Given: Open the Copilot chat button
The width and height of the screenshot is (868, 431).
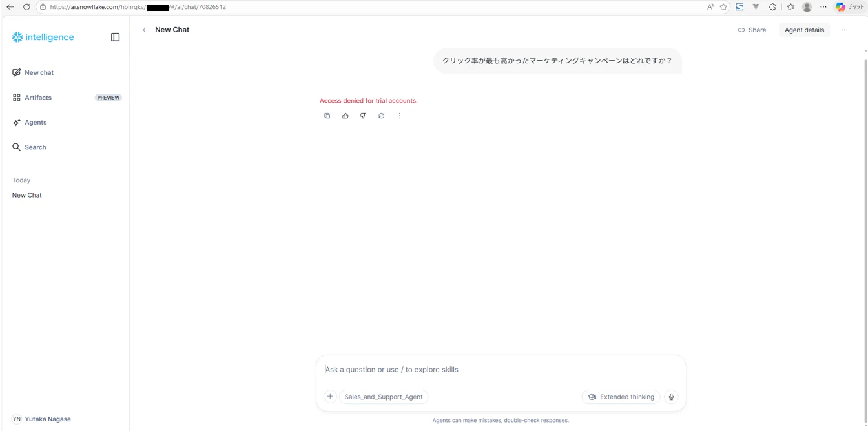Looking at the screenshot, I should tap(849, 7).
